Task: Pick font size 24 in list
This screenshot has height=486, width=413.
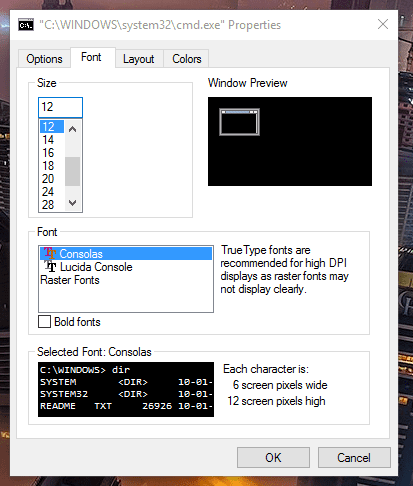Action: (52, 192)
